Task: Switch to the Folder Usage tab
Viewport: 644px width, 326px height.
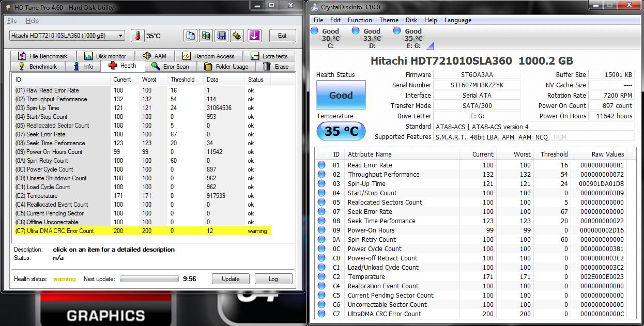Action: (227, 67)
